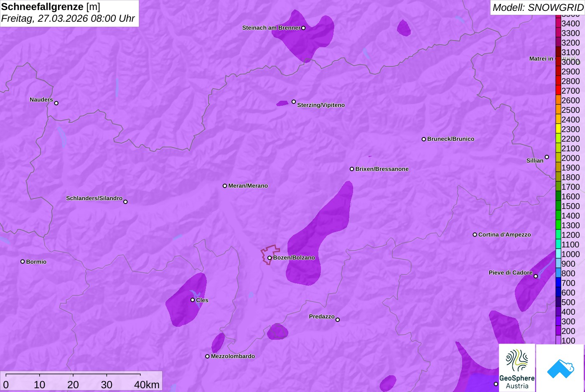
Task: Select the Sterzing/Vipiteno city marker dot
Action: (294, 102)
